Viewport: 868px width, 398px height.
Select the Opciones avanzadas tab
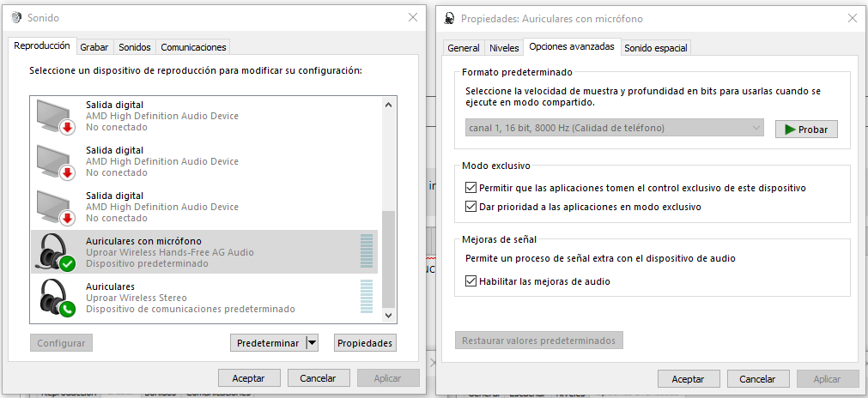point(572,46)
